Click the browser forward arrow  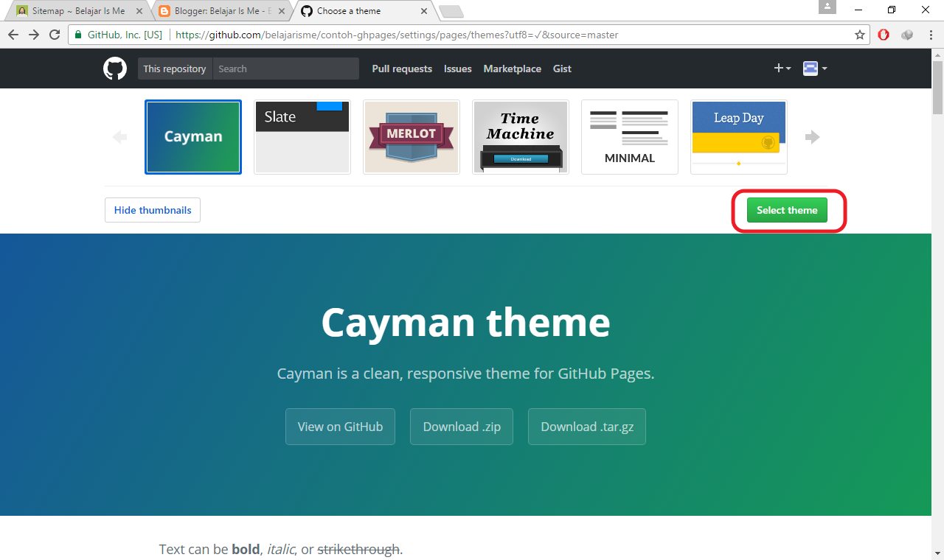coord(34,35)
